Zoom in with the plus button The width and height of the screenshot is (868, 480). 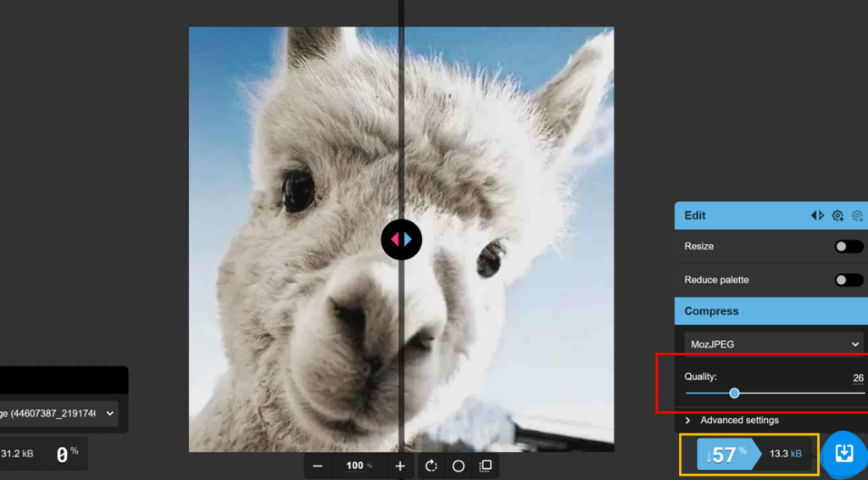tap(400, 466)
